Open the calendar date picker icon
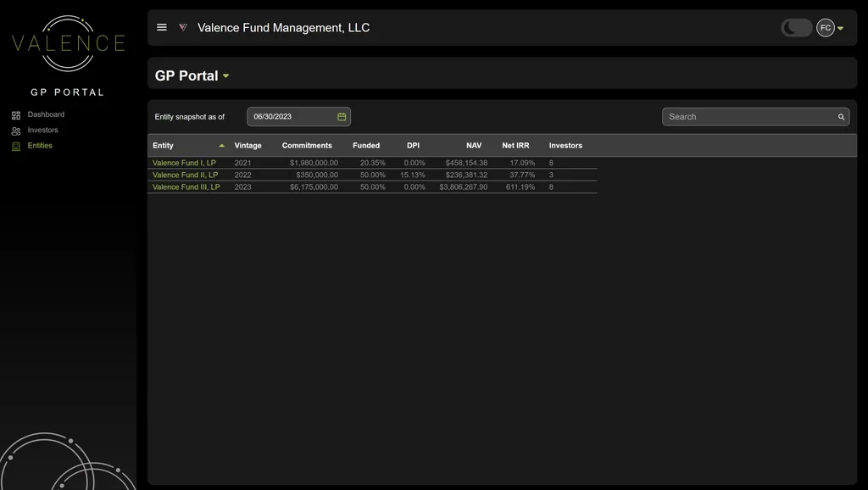Screen dimensions: 868x490 pos(342,117)
